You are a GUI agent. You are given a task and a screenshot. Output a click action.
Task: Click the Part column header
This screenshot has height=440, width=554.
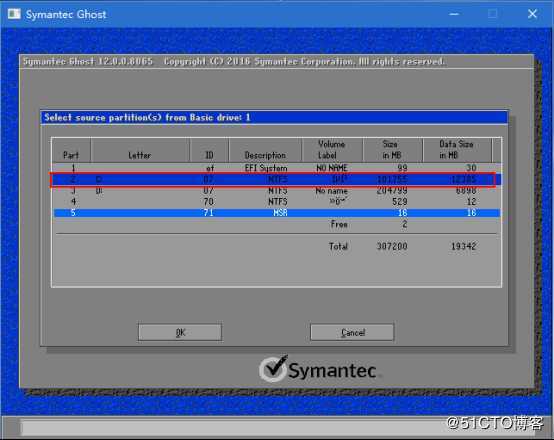(71, 151)
